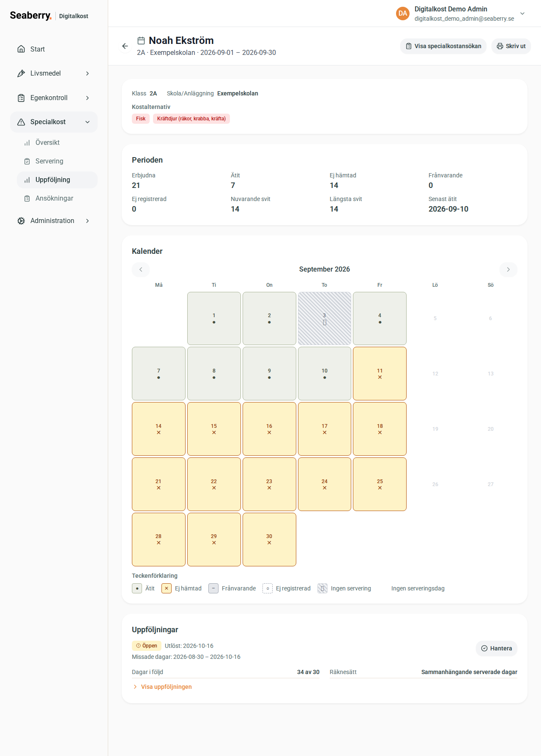Screen dimensions: 541x756
Task: Click the clipboard icon in Visa specialkostansökan
Action: pyautogui.click(x=409, y=46)
